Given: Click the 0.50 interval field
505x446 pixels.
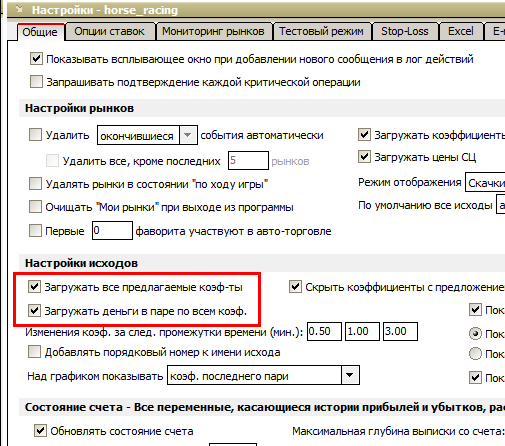Looking at the screenshot, I should point(324,331).
